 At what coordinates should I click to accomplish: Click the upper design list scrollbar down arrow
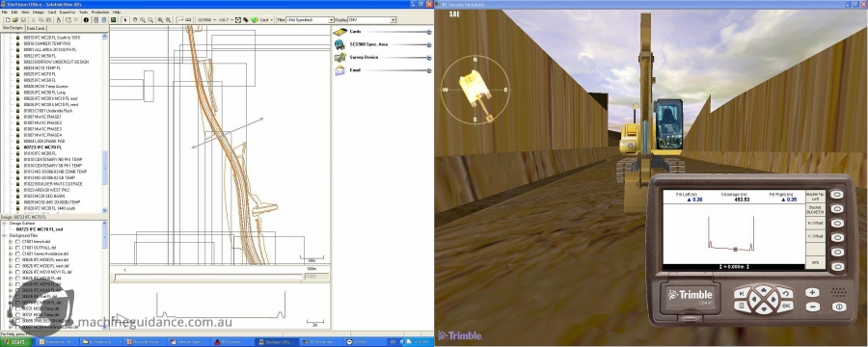tap(104, 210)
